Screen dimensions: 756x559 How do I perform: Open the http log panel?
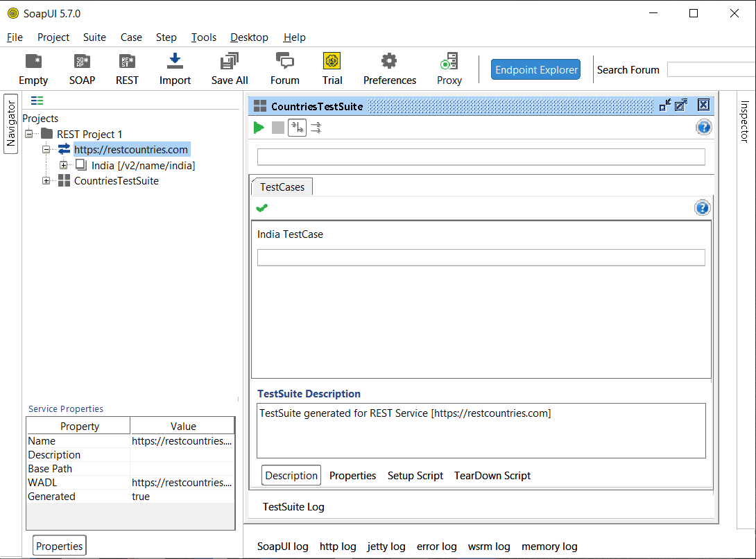click(x=338, y=547)
